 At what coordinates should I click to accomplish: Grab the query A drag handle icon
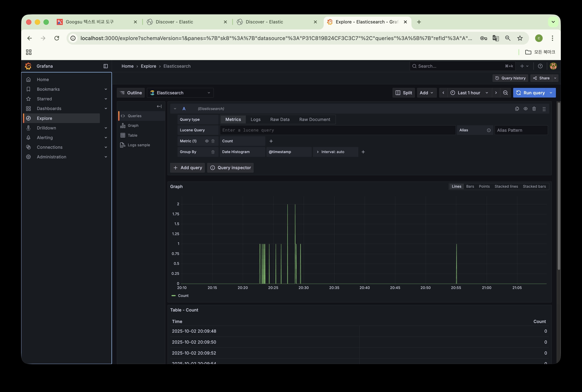tap(544, 109)
